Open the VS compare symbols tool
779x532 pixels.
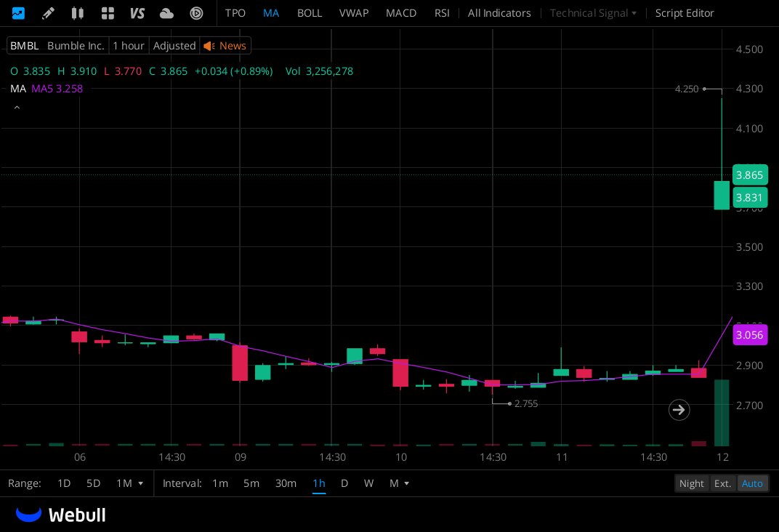(137, 13)
